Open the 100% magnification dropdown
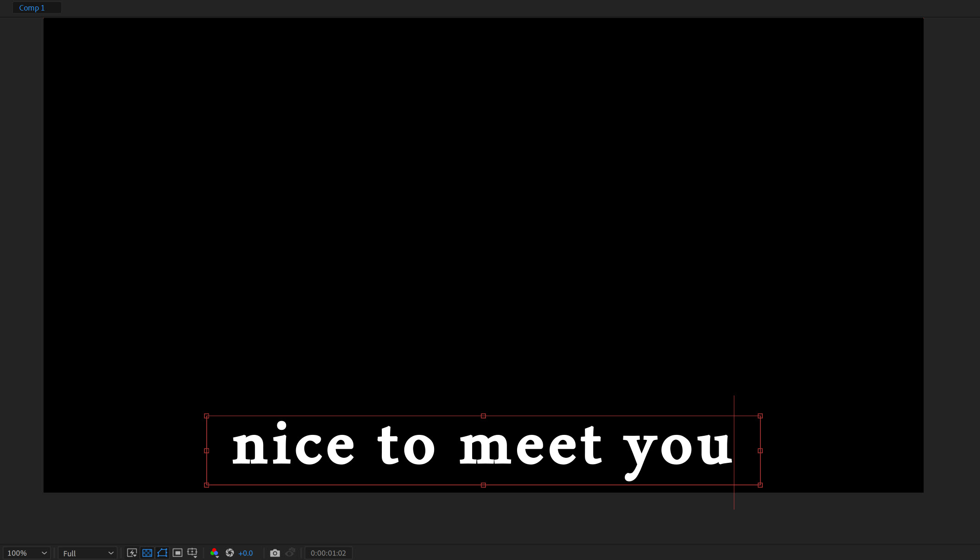The image size is (980, 560). tap(27, 553)
